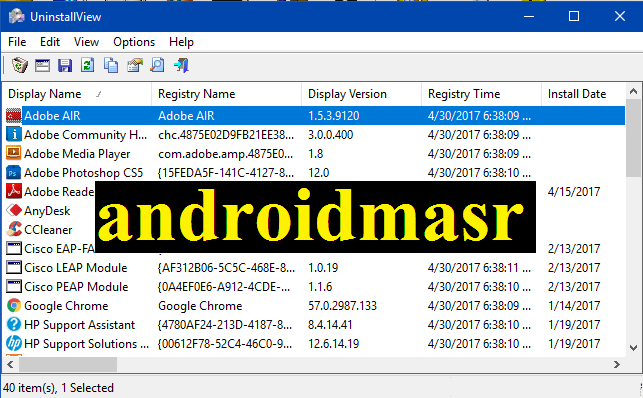This screenshot has width=643, height=398.
Task: Click registry name {15FEDA5F-141C-4127-8...
Action: (226, 173)
